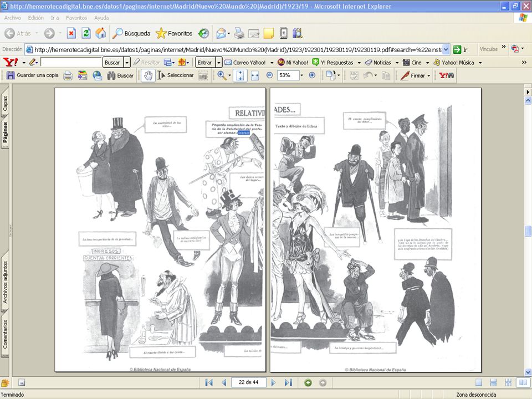This screenshot has width=532, height=399.
Task: Open Yahoo! Música link
Action: tap(454, 63)
